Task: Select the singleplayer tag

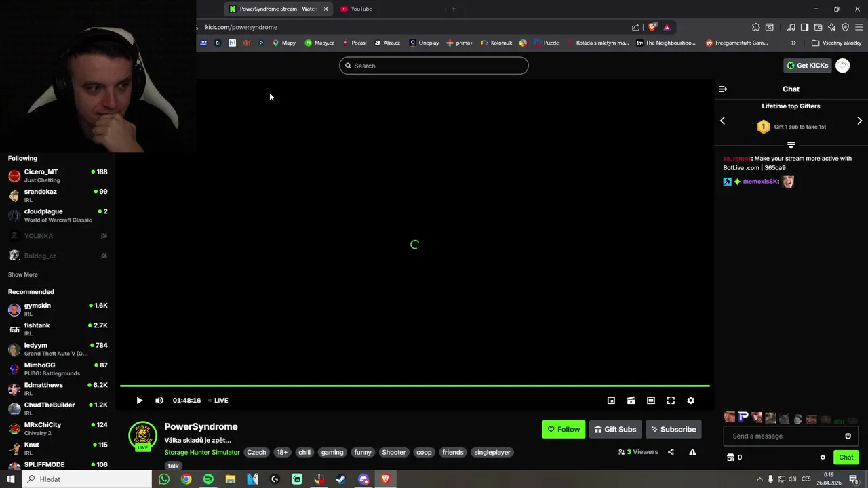Action: pyautogui.click(x=492, y=452)
